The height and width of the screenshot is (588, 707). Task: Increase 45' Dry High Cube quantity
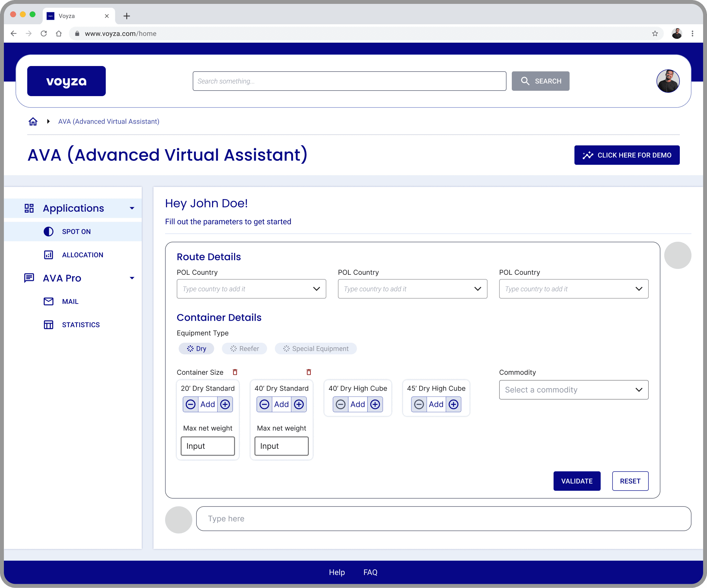tap(454, 405)
